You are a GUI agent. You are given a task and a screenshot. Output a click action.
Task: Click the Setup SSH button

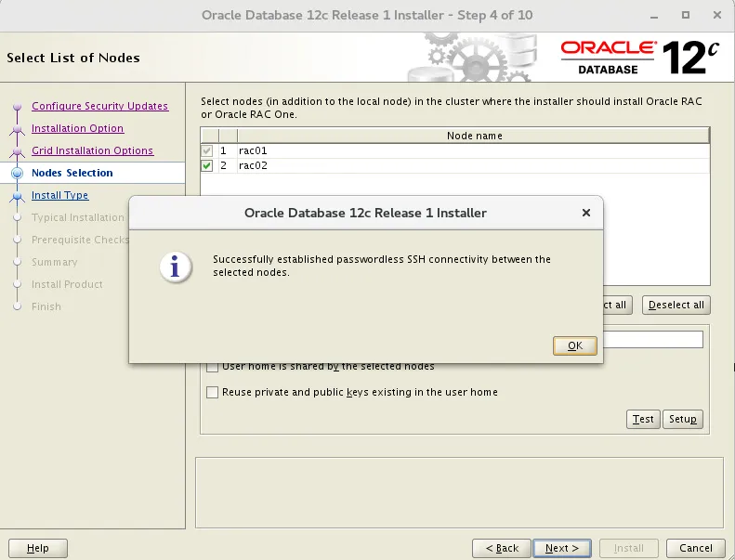pyautogui.click(x=682, y=419)
